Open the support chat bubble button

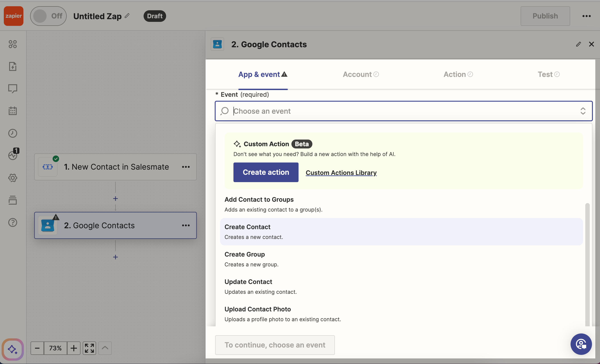tap(581, 344)
